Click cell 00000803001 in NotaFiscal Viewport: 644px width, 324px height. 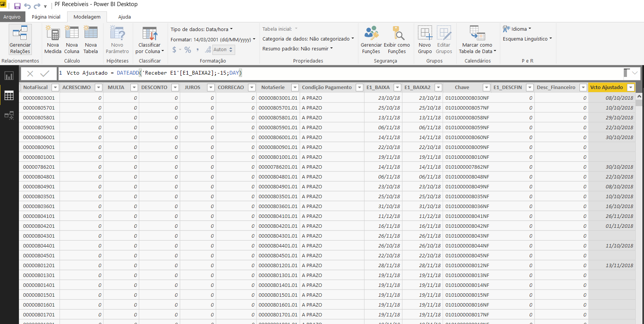[x=39, y=98]
